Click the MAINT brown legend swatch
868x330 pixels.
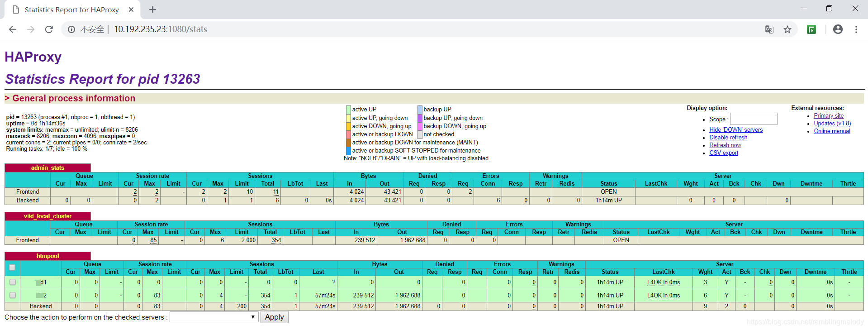[348, 143]
